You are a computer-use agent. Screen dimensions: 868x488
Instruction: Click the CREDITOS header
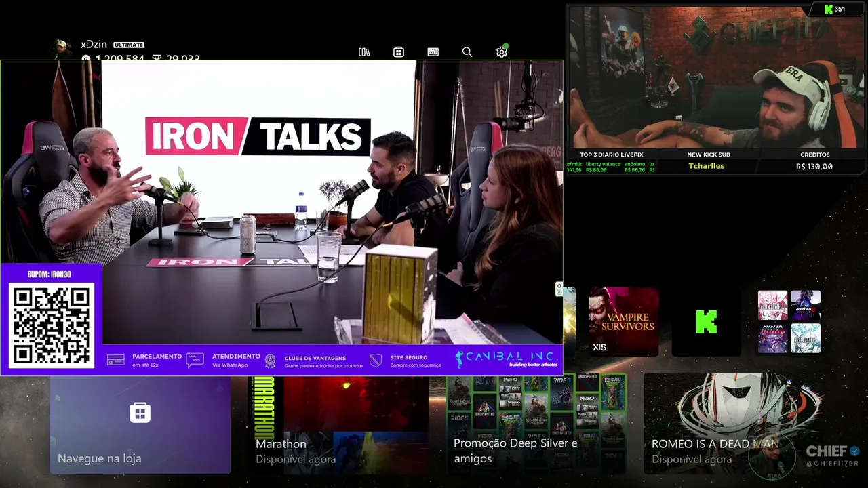(x=815, y=155)
